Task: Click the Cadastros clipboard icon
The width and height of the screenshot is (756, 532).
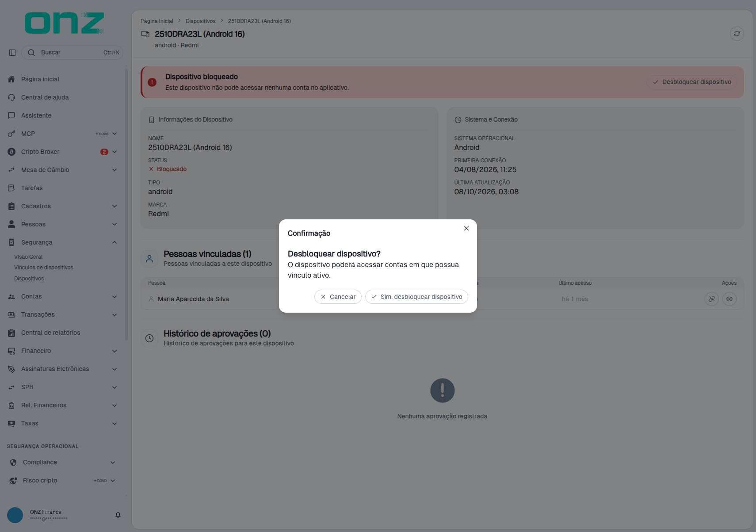Action: (11, 206)
